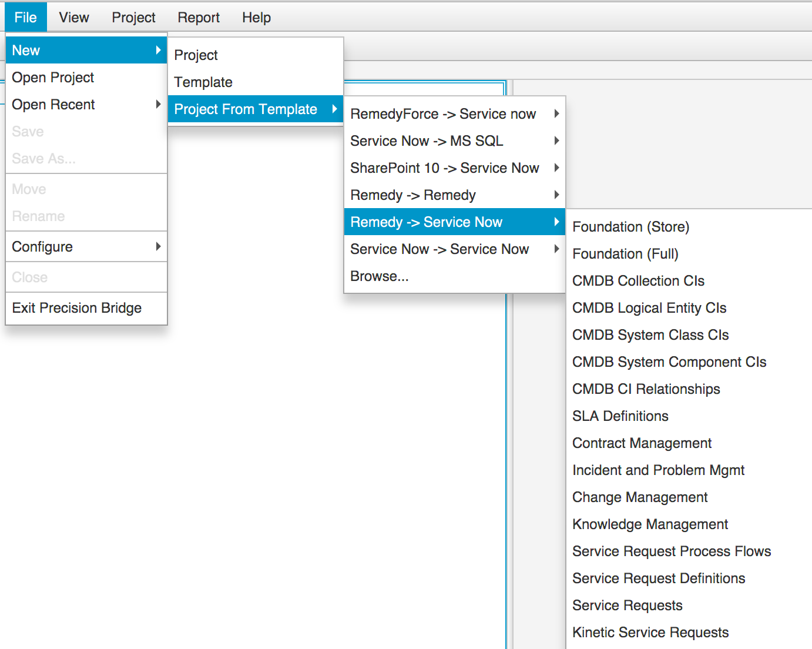Click arrow beside RemedyForce -> Service now
Viewport: 812px width, 649px height.
tap(556, 113)
